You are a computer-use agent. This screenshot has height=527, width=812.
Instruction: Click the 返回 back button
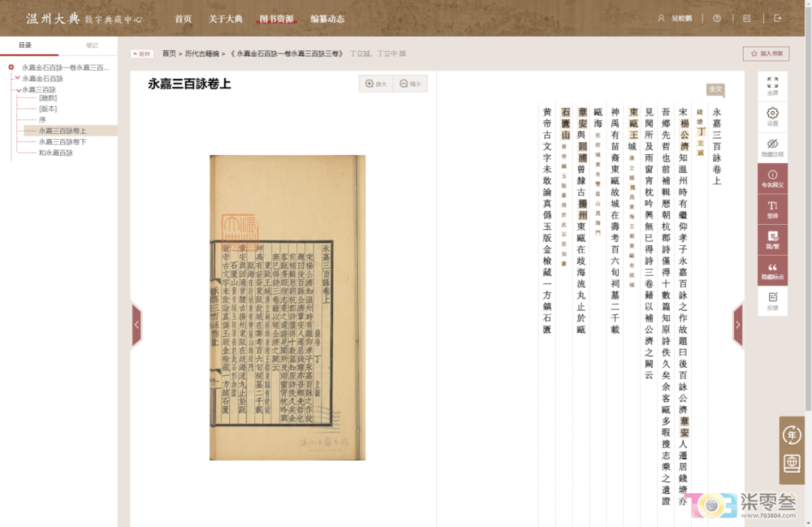click(141, 54)
